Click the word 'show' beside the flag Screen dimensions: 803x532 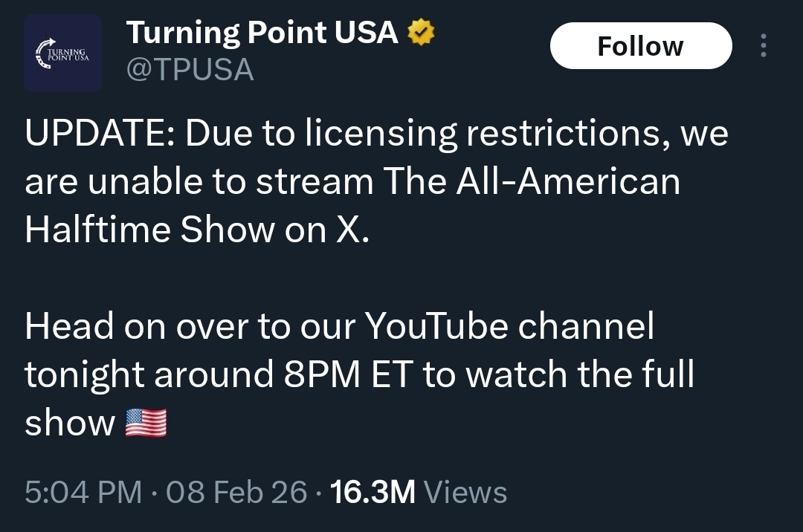(x=70, y=423)
